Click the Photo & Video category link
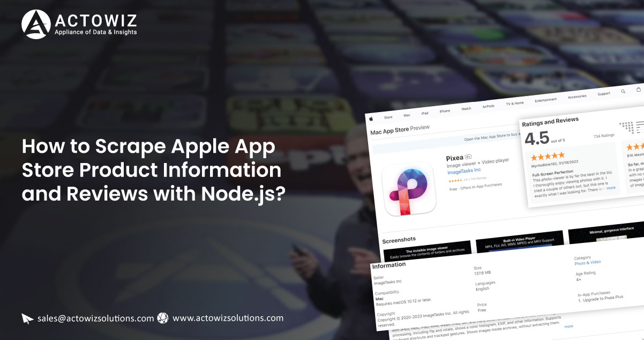Screen dimensions: 644x340 coord(587,262)
